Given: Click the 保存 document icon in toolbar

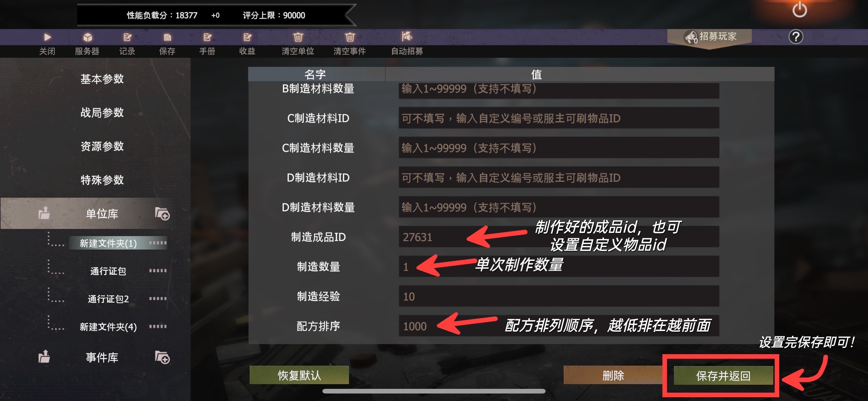Looking at the screenshot, I should tap(167, 37).
